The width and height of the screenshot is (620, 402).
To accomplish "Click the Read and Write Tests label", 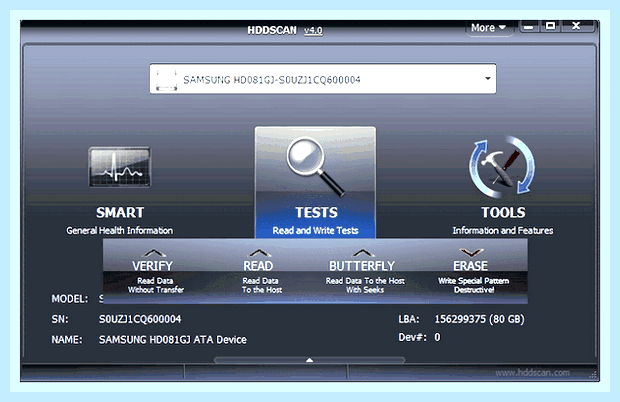I will pyautogui.click(x=315, y=230).
